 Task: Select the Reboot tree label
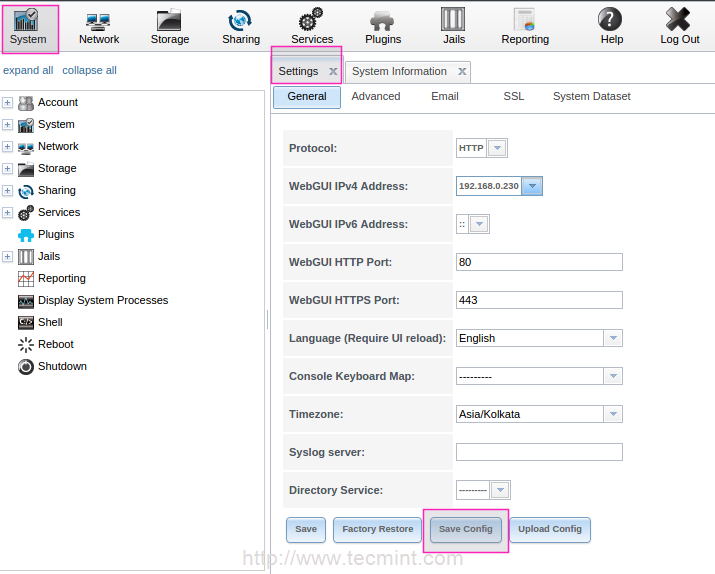point(56,345)
